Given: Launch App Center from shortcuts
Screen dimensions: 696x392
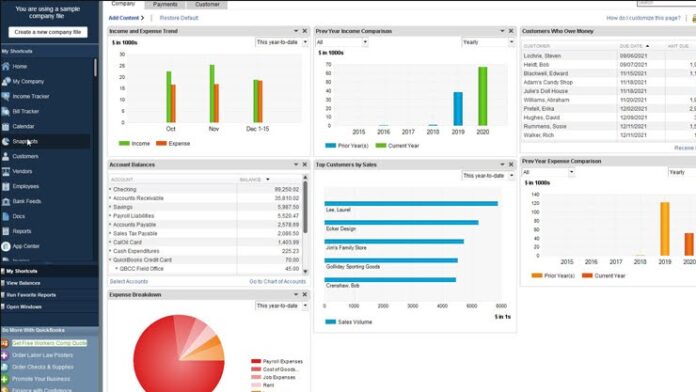Looking at the screenshot, I should pos(6,246).
